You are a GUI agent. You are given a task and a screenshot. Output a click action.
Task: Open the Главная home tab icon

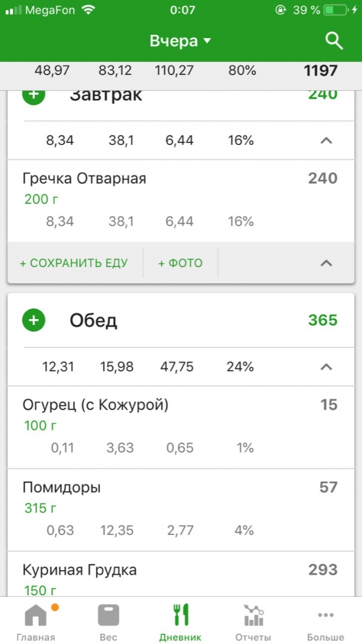coord(35,615)
